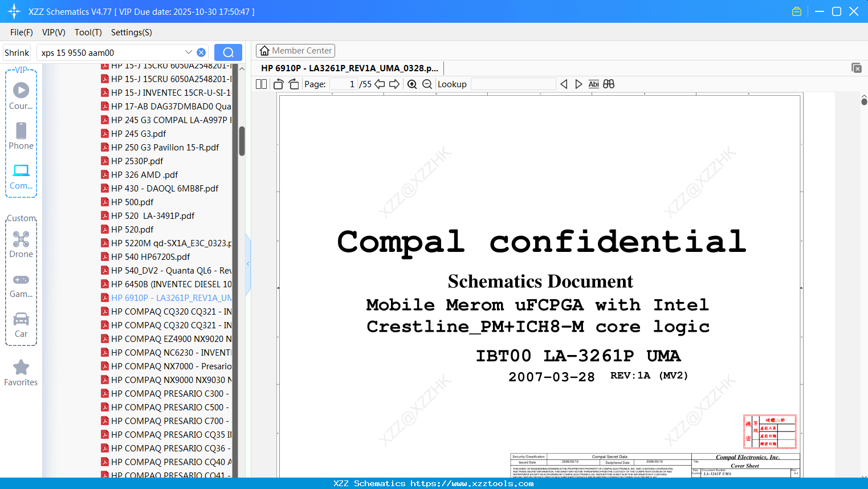The image size is (868, 489).
Task: Open HP 5220M qd-SX1A file
Action: pyautogui.click(x=166, y=243)
